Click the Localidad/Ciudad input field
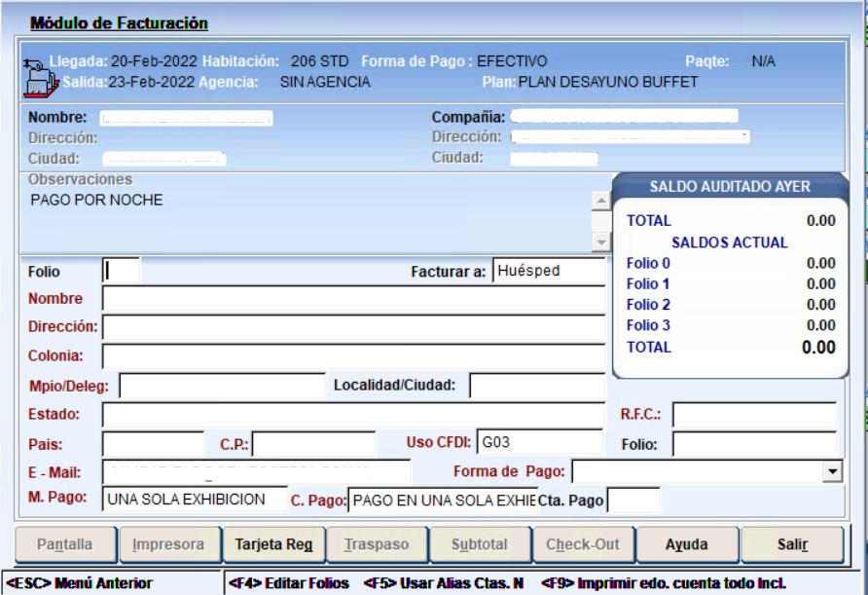 click(x=537, y=385)
